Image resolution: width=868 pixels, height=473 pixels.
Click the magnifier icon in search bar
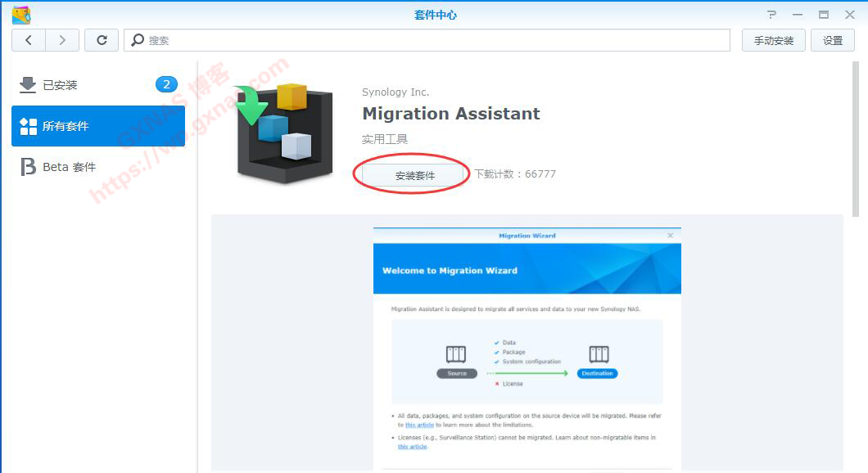tap(138, 40)
